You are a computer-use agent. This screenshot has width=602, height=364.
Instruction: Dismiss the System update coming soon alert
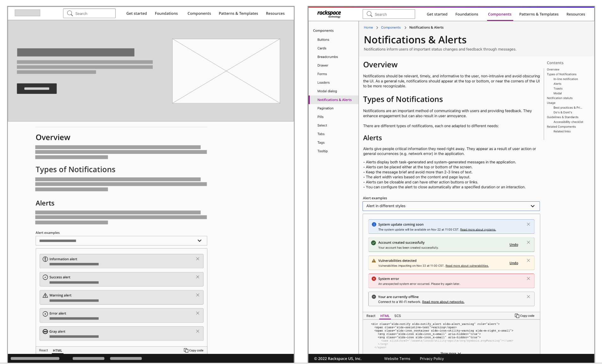coord(528,224)
